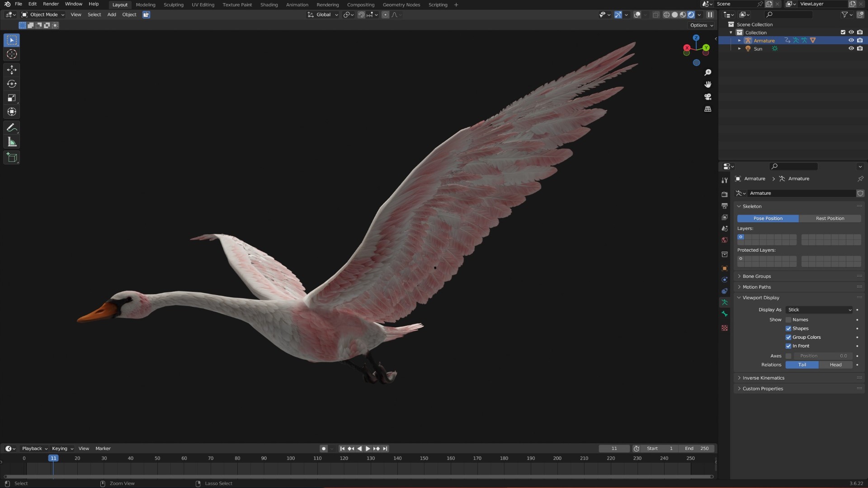Image resolution: width=868 pixels, height=488 pixels.
Task: Open the Display As Stick dropdown
Action: point(819,310)
